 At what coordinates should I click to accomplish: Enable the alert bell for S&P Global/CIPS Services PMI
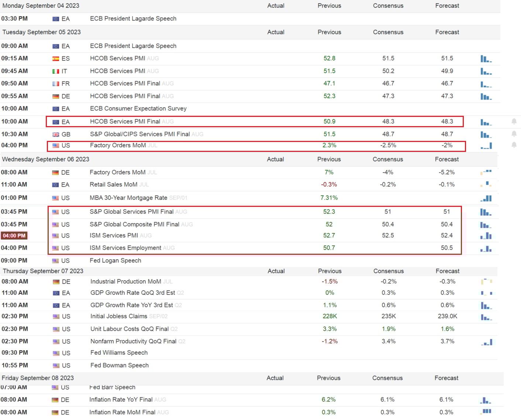click(x=514, y=133)
